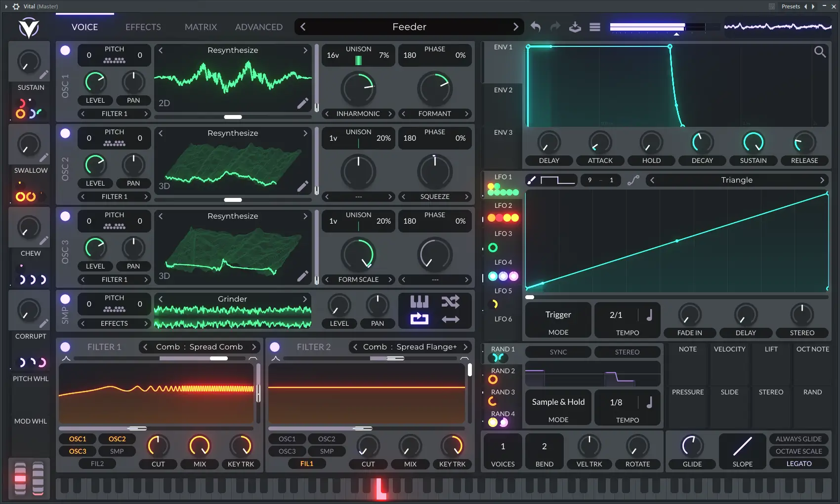Toggle the SMP sampler power button

pyautogui.click(x=65, y=299)
